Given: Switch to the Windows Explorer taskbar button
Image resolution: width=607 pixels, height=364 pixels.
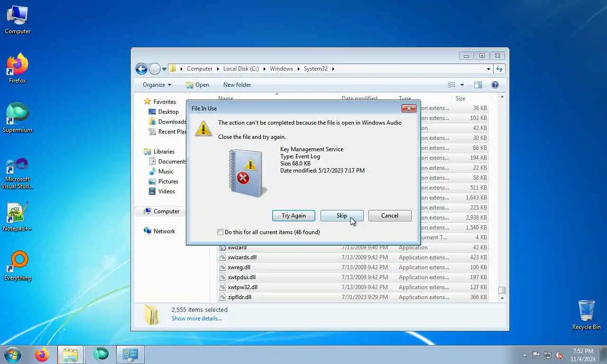Looking at the screenshot, I should 71,355.
